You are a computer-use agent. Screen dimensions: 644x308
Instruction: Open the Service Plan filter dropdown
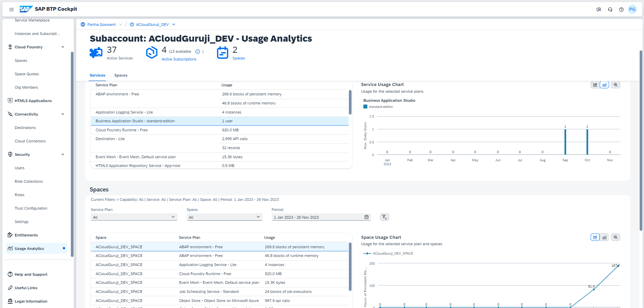pyautogui.click(x=134, y=217)
